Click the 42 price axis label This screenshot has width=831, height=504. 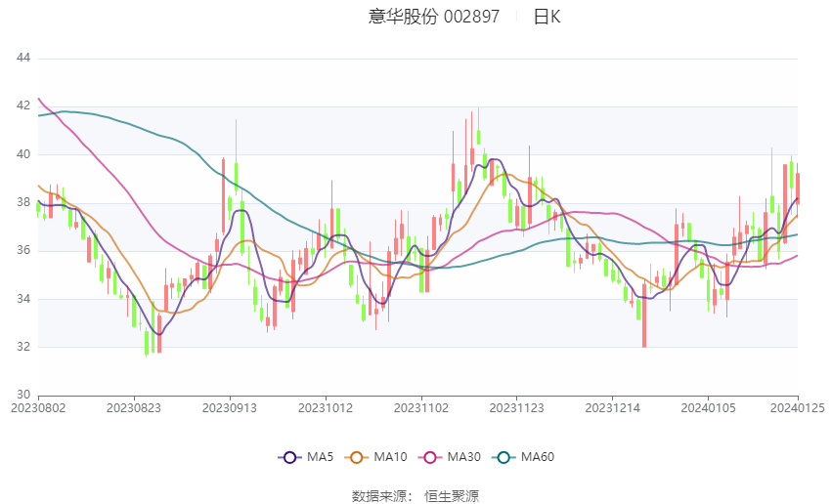click(23, 105)
